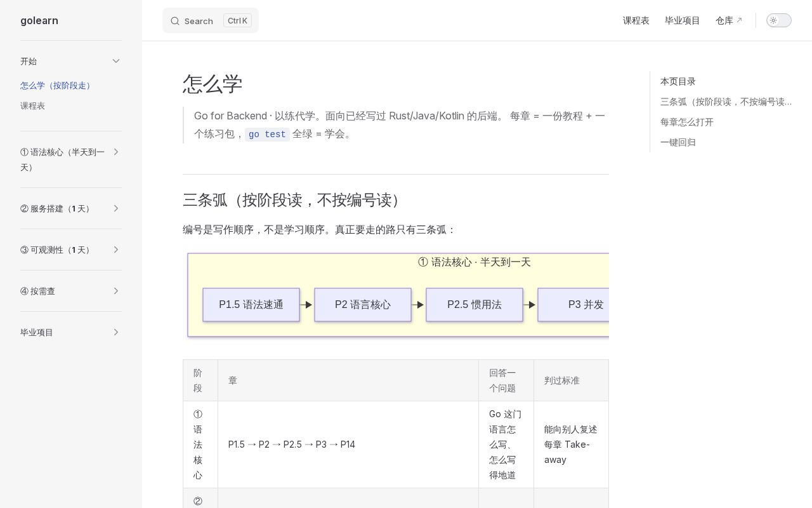Click the P1.5 → P2 → P2.5 → P3 → P14 cell
The width and height of the screenshot is (812, 508).
coord(348,444)
